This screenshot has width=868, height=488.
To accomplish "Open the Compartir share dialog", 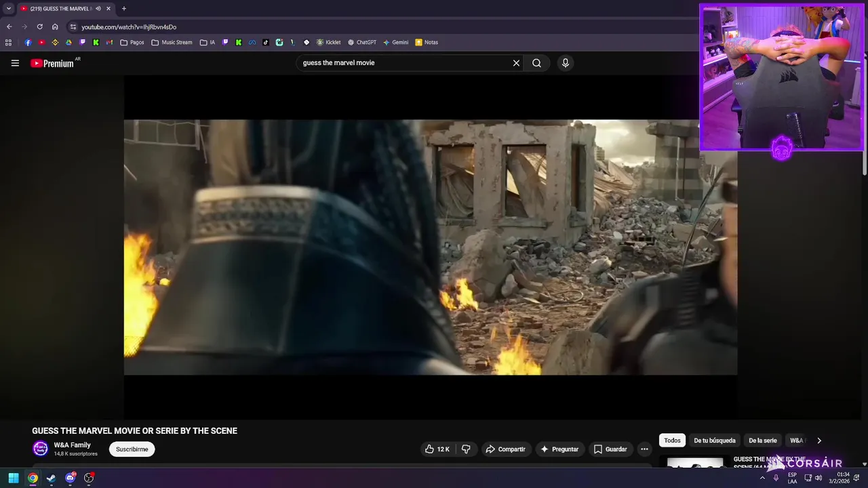I will 505,449.
